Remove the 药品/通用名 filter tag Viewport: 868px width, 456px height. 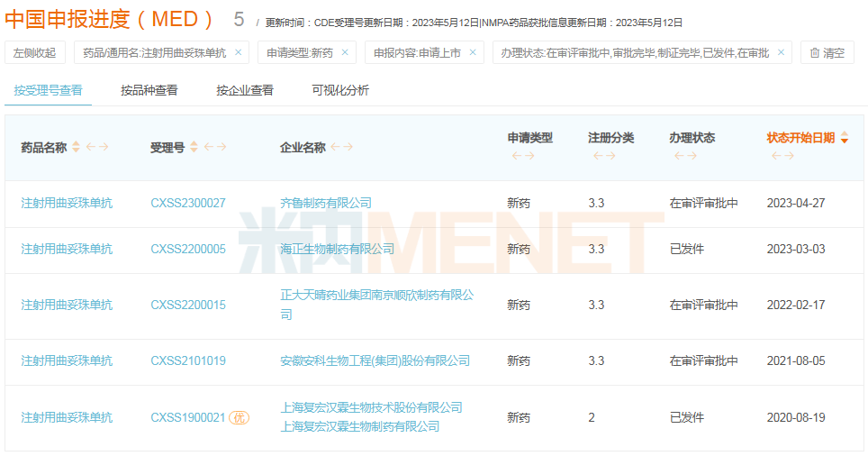(x=238, y=53)
